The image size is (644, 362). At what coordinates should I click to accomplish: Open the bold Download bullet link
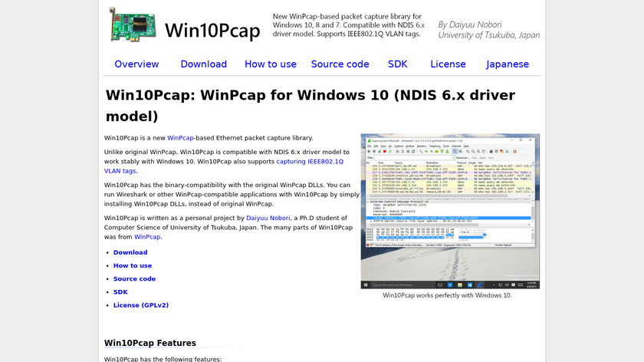pyautogui.click(x=130, y=252)
